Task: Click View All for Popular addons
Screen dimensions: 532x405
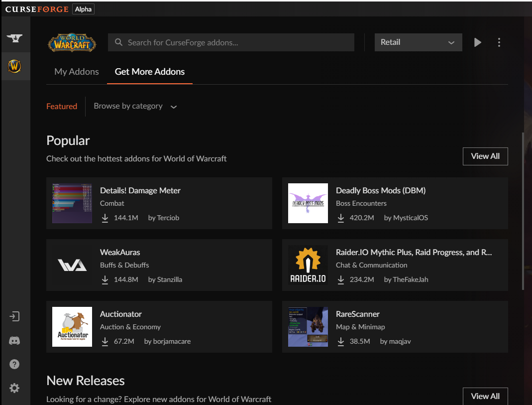Action: 485,156
